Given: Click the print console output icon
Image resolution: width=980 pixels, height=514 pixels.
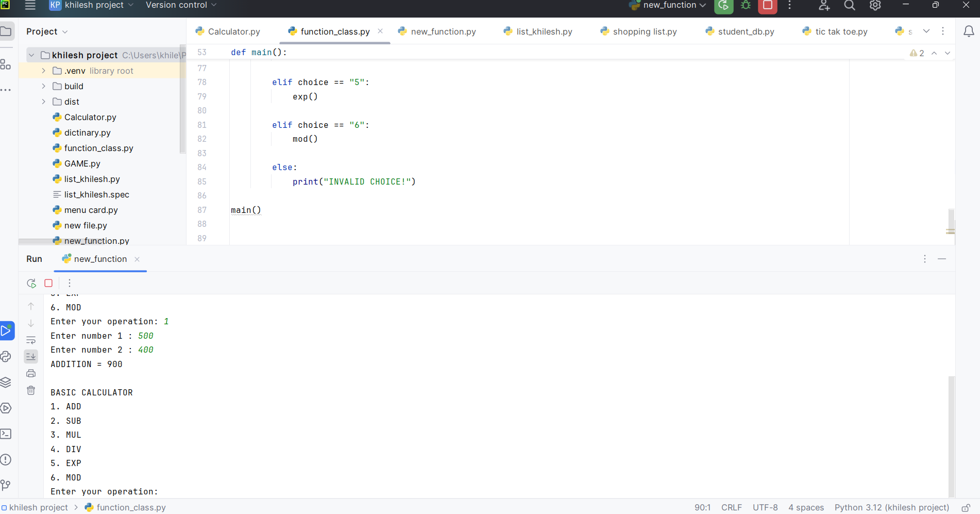Looking at the screenshot, I should [31, 373].
